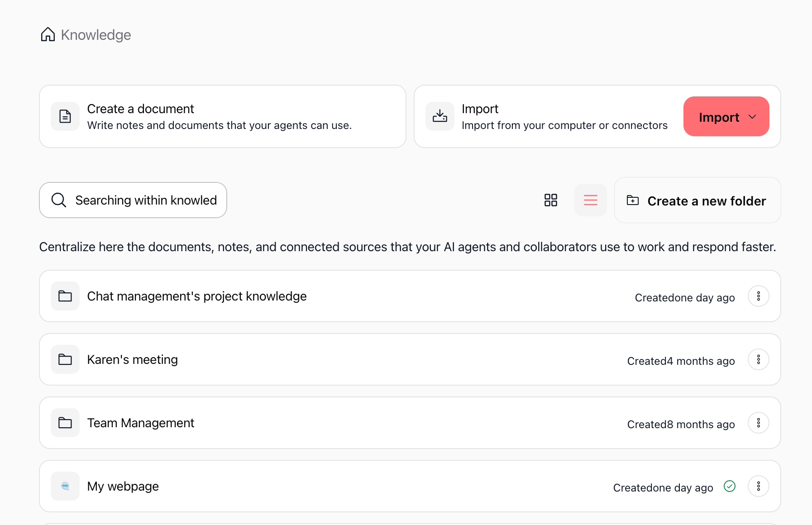Open Chat management's project knowledge folder
Image resolution: width=812 pixels, height=525 pixels.
(x=410, y=296)
